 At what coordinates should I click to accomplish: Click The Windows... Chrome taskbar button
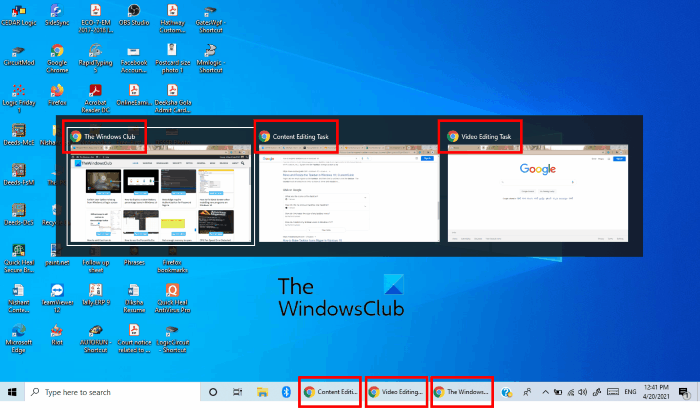(x=462, y=392)
